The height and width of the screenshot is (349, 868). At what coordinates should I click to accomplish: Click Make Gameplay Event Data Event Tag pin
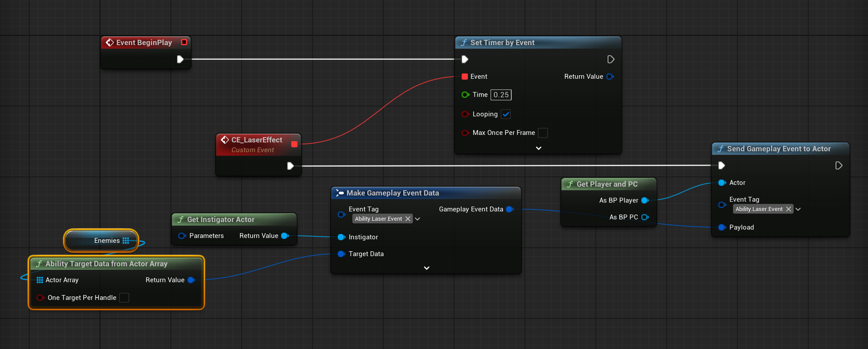pyautogui.click(x=341, y=215)
